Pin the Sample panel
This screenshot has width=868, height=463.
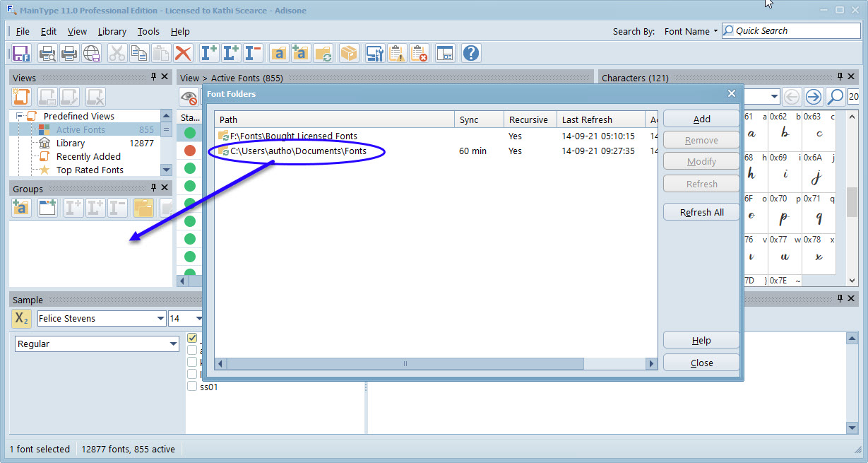point(840,299)
